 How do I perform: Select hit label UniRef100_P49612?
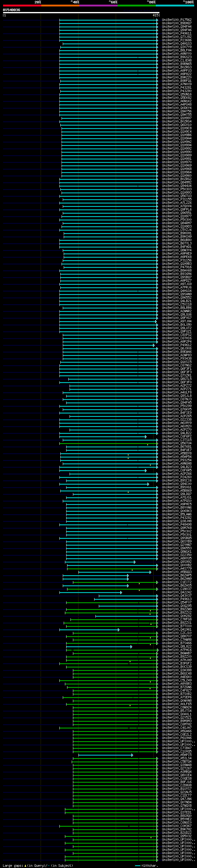pos(176,345)
